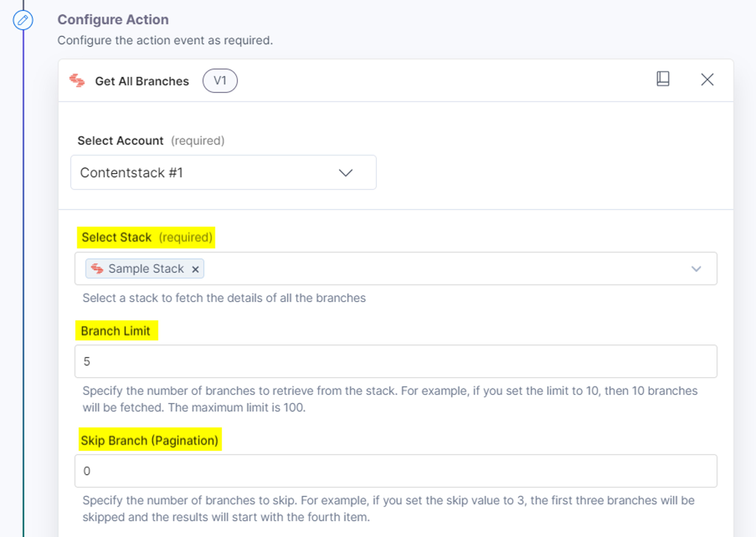Click the Skip Branch 'branches to skip' description
This screenshot has width=756, height=537.
coord(388,508)
